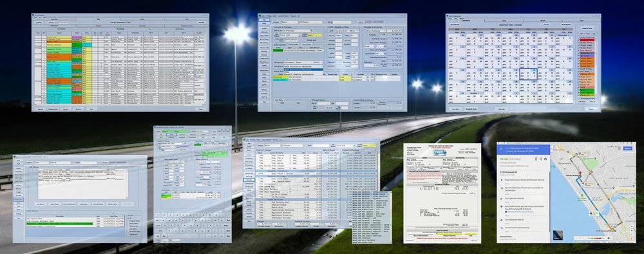Click New Job in the calendar window

tap(502, 109)
